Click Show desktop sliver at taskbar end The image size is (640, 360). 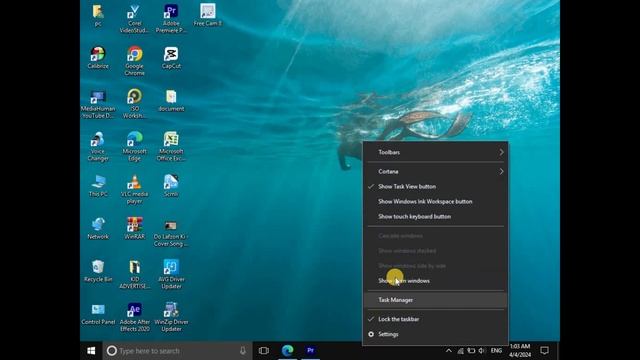558,351
